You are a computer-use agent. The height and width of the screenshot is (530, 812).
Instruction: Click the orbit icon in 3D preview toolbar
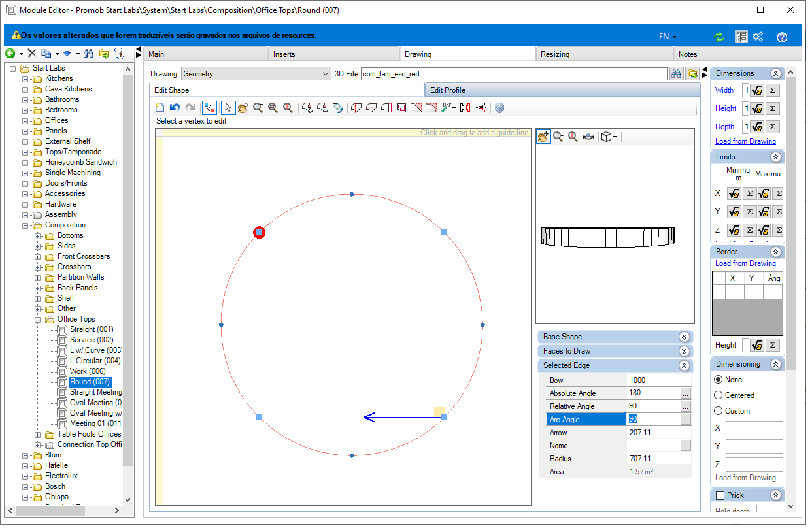(x=588, y=137)
